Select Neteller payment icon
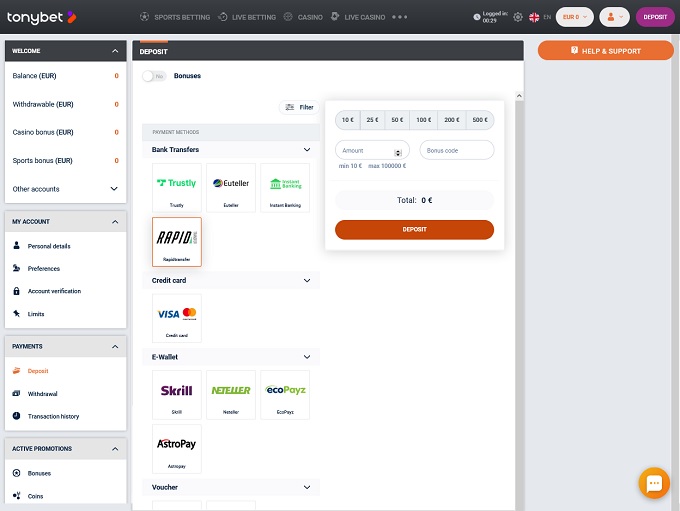This screenshot has height=511, width=680. [231, 394]
